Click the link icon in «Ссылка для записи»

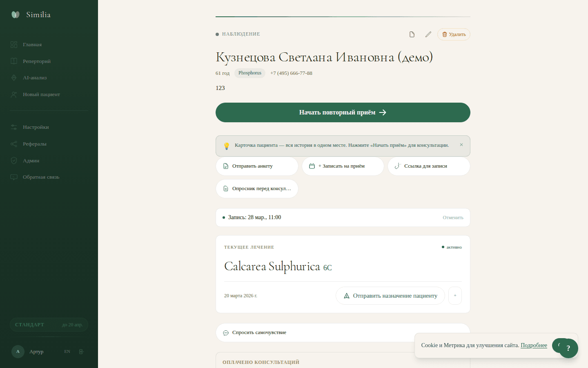(397, 166)
